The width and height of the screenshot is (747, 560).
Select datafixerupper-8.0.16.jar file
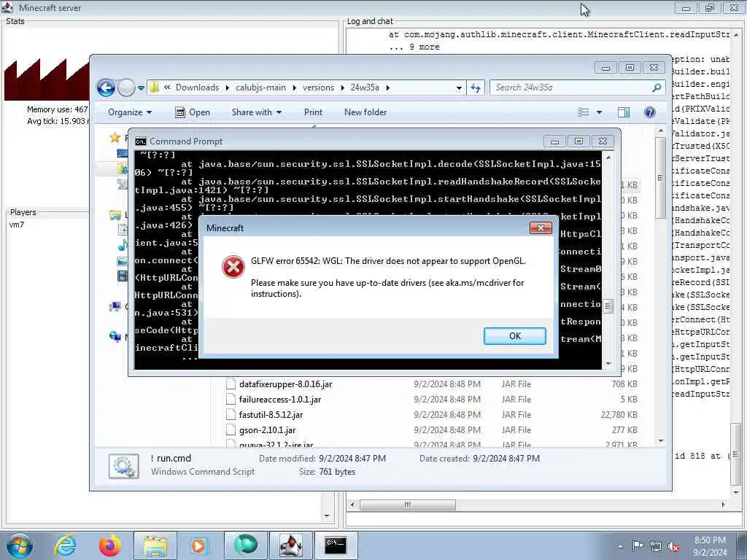click(285, 384)
